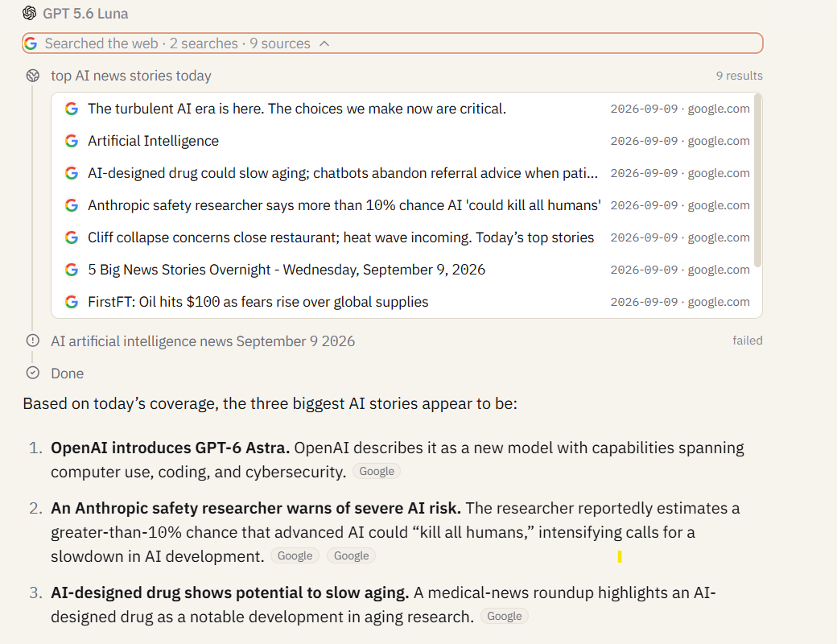Click Google favicon beside FirstFT result
Viewport: 837px width, 644px height.
coord(72,302)
